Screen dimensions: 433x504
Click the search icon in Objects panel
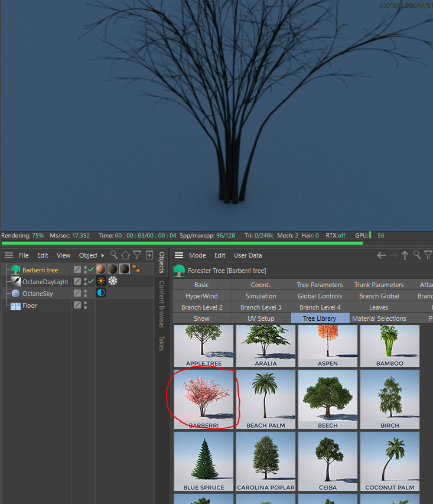pyautogui.click(x=114, y=255)
